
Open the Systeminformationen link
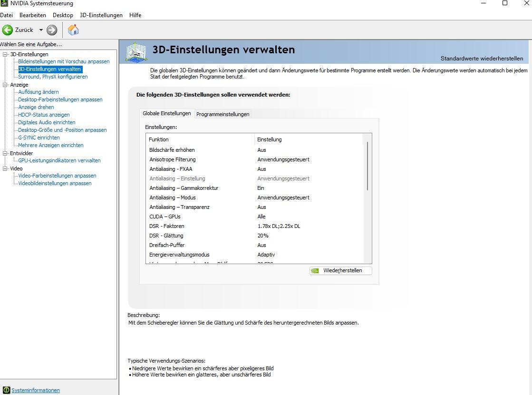pyautogui.click(x=36, y=390)
